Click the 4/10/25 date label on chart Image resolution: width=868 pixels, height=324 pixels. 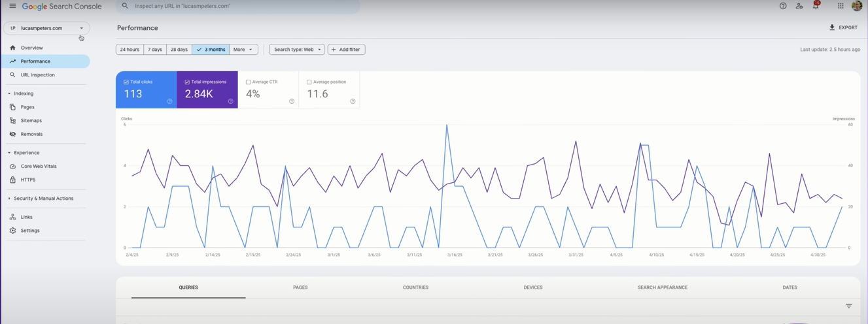(656, 255)
